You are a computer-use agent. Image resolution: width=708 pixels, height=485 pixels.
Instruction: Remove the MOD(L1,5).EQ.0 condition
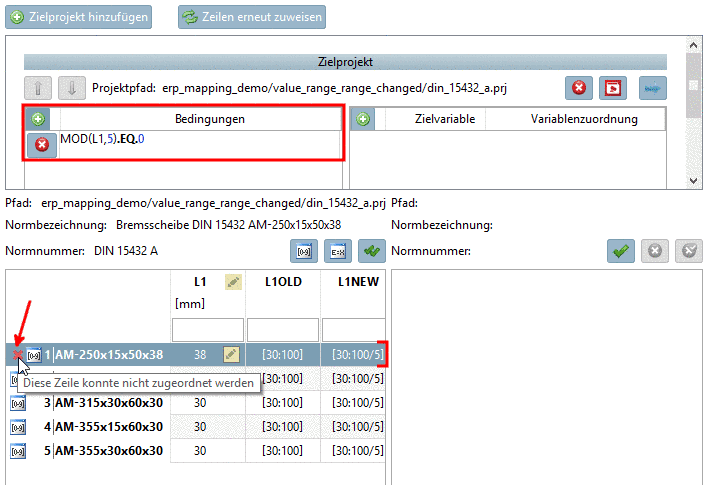[x=42, y=145]
